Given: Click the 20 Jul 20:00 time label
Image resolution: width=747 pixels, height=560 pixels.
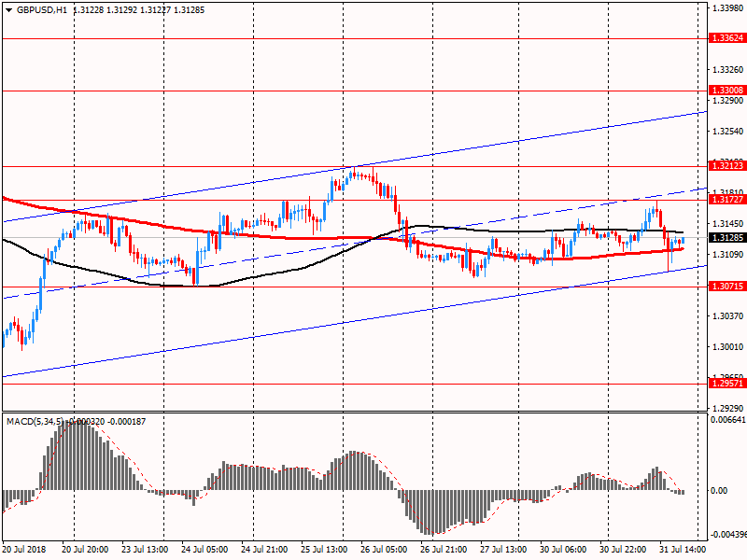Looking at the screenshot, I should [85, 550].
